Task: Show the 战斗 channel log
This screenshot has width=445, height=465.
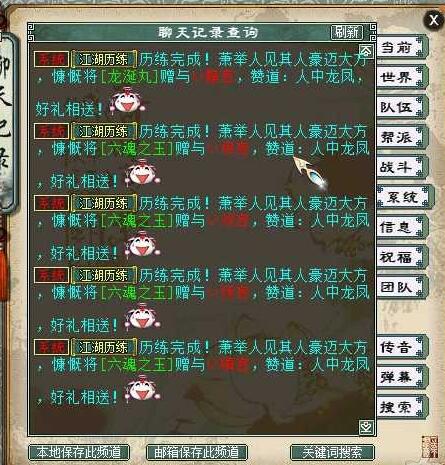Action: [x=400, y=167]
